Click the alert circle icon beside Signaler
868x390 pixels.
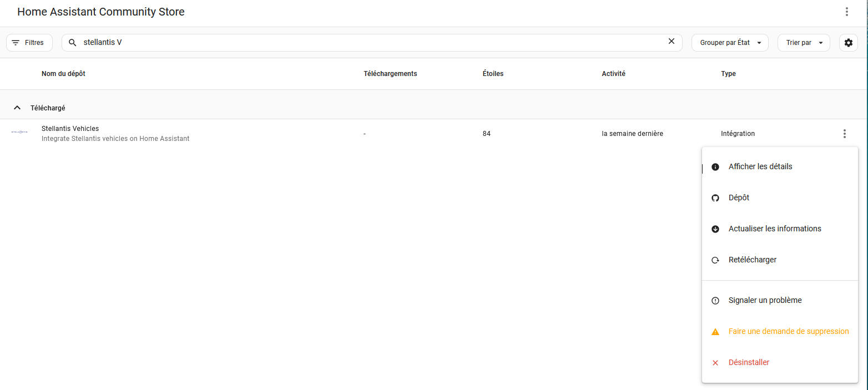[715, 301]
